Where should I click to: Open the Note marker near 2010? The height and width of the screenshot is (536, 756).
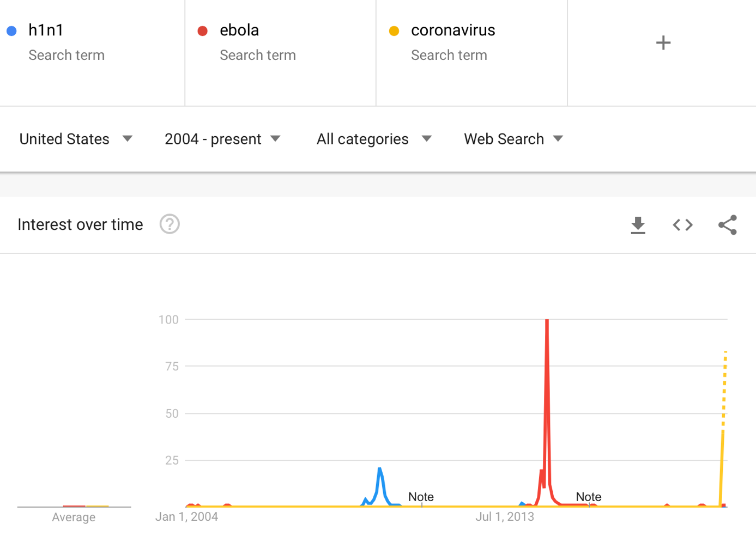pyautogui.click(x=421, y=497)
